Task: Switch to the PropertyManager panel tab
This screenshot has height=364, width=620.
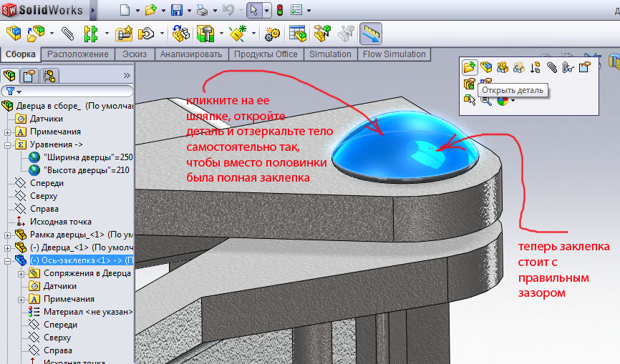Action: tap(29, 75)
